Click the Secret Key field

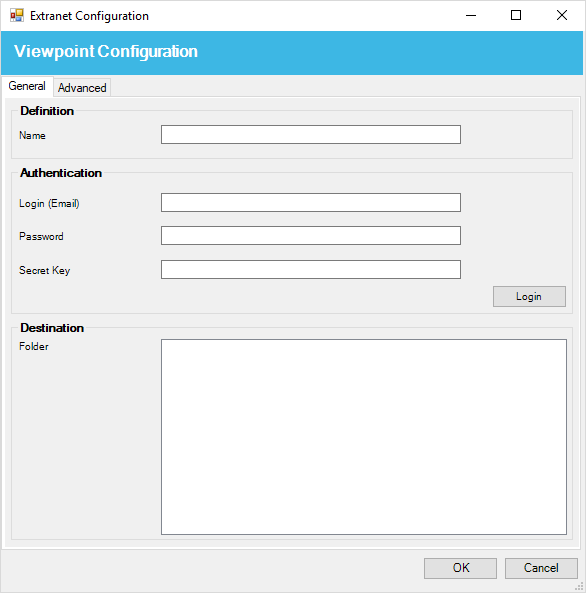tap(311, 269)
